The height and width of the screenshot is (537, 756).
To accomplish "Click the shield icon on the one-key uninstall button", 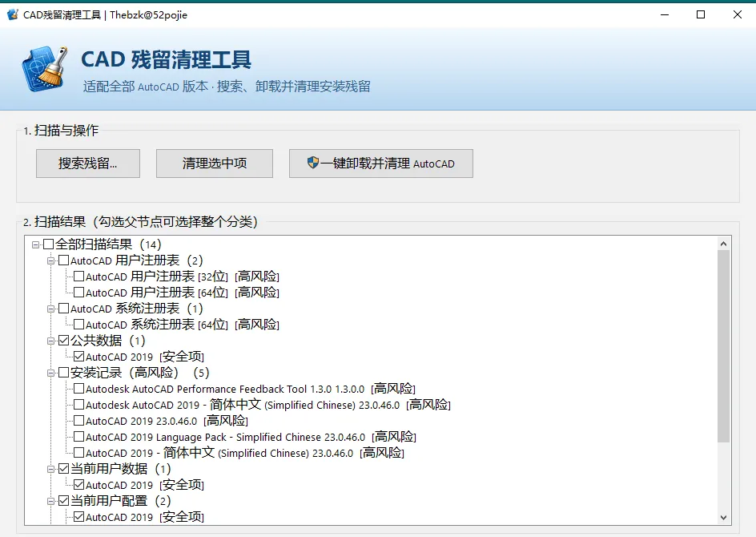I will [x=313, y=163].
